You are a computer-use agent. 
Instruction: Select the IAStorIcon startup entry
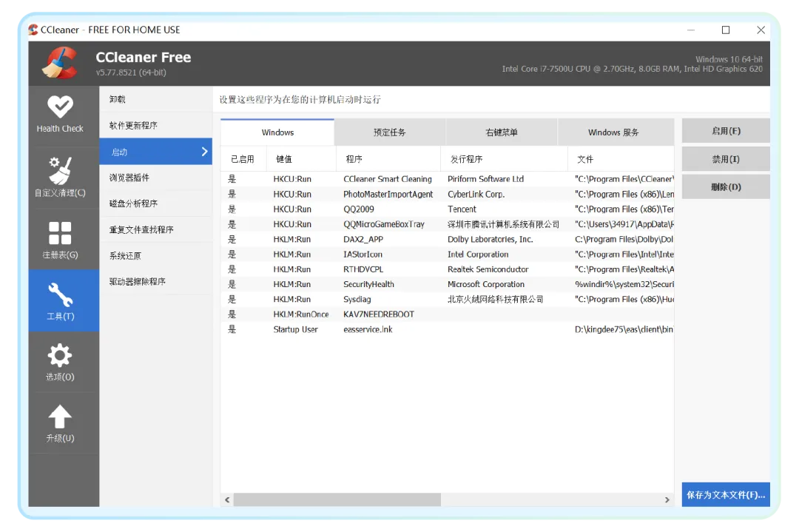click(448, 255)
